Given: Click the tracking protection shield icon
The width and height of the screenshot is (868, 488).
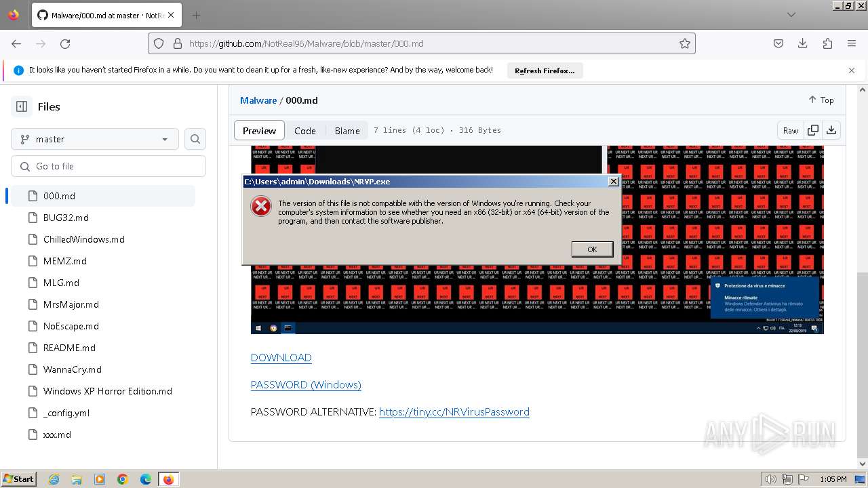Looking at the screenshot, I should click(x=159, y=43).
